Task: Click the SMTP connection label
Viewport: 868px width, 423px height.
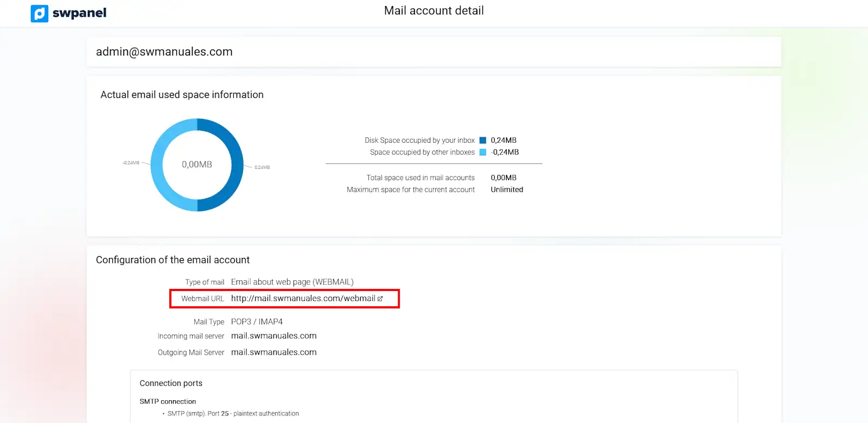Action: [168, 401]
